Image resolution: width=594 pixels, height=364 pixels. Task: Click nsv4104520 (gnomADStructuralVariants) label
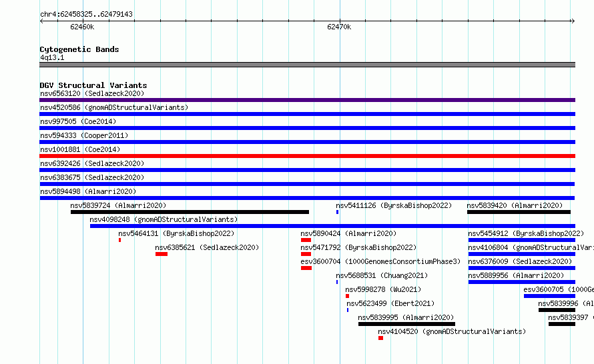452,331
